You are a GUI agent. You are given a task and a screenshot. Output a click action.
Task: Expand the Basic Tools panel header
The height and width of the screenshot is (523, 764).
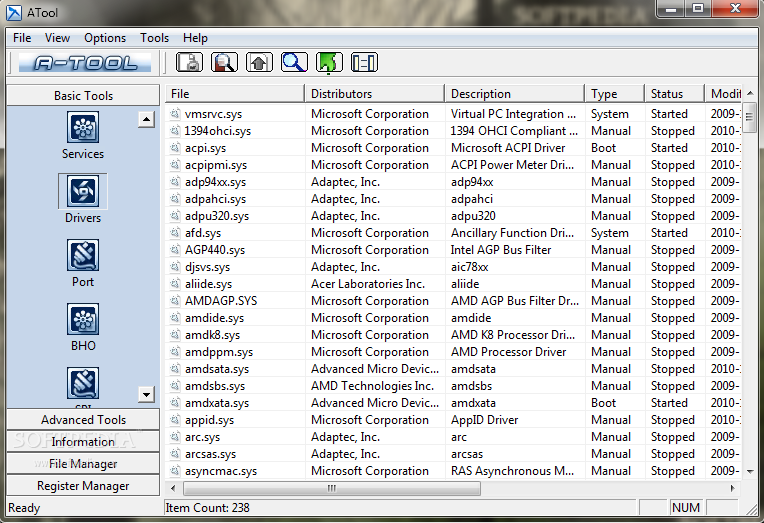click(83, 96)
